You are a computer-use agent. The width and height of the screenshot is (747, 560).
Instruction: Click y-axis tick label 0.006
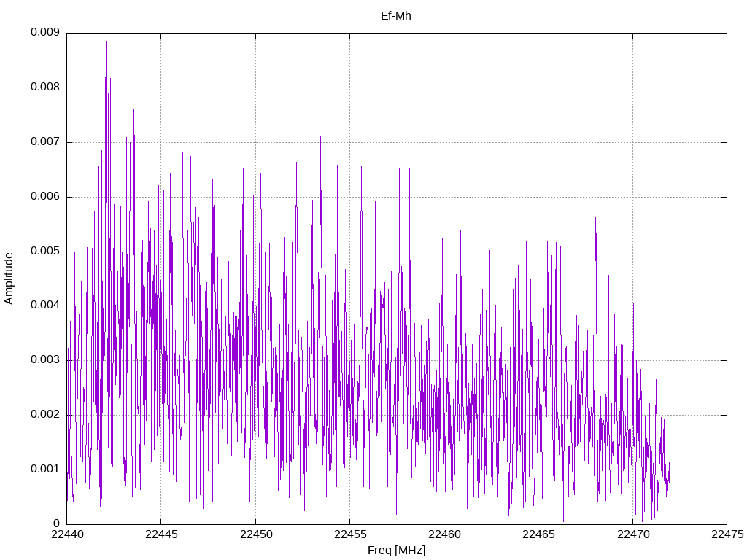click(x=45, y=196)
